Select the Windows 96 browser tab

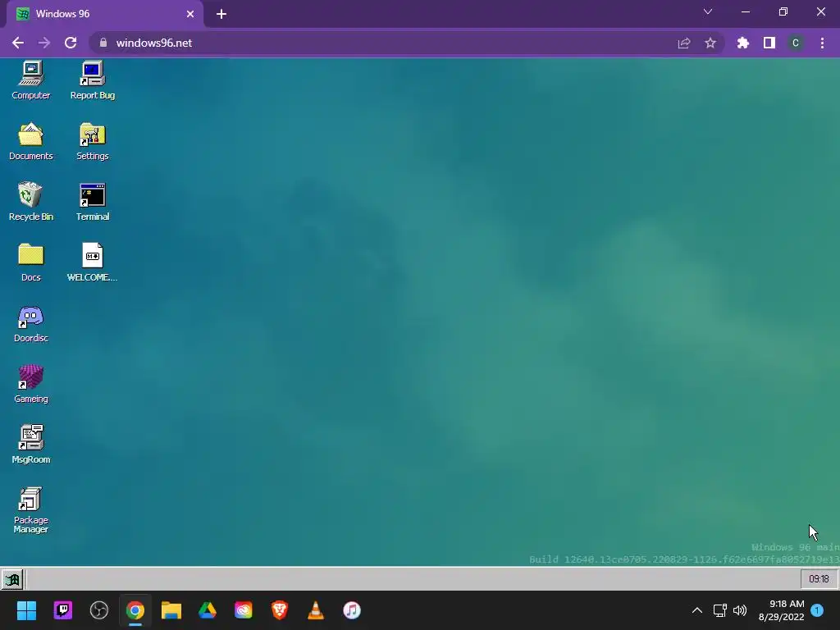coord(105,14)
